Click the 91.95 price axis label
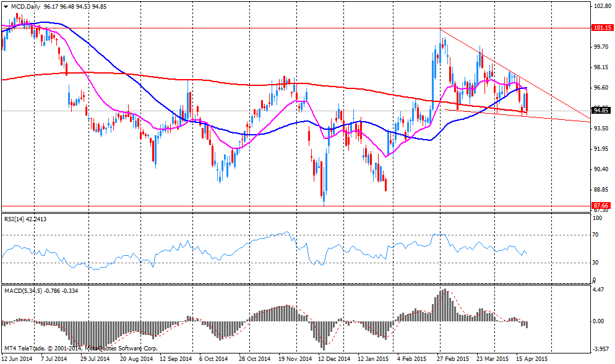 [601, 148]
